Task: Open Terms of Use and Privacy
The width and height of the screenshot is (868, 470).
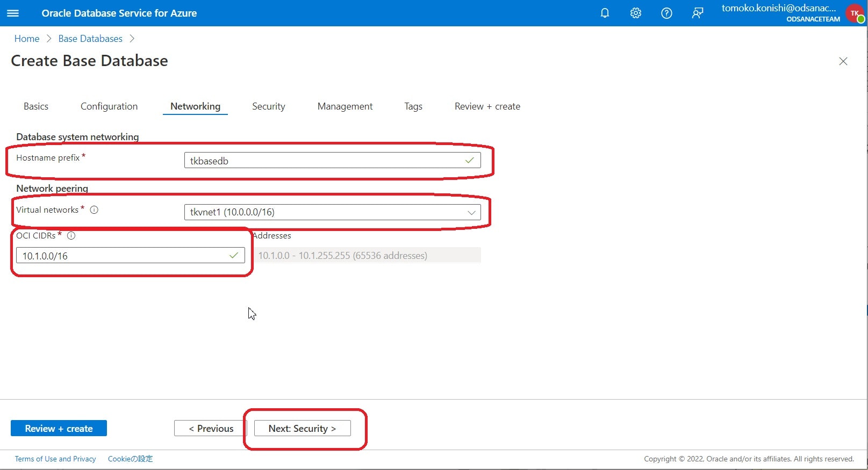Action: point(55,459)
